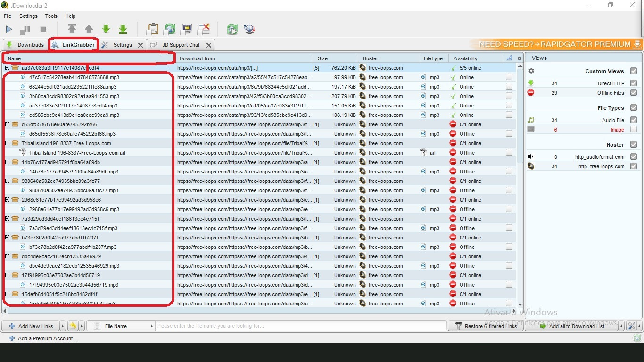The width and height of the screenshot is (644, 362).
Task: Click the priority column header icon
Action: (x=509, y=58)
